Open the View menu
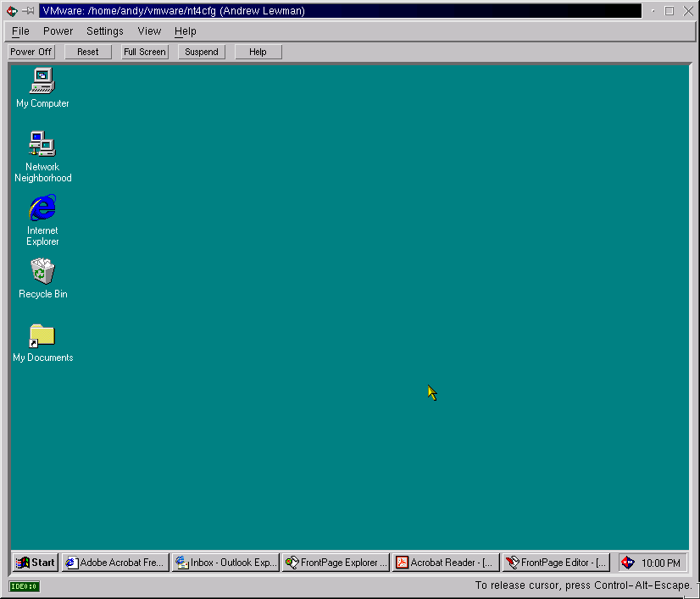The width and height of the screenshot is (700, 599). (x=149, y=31)
